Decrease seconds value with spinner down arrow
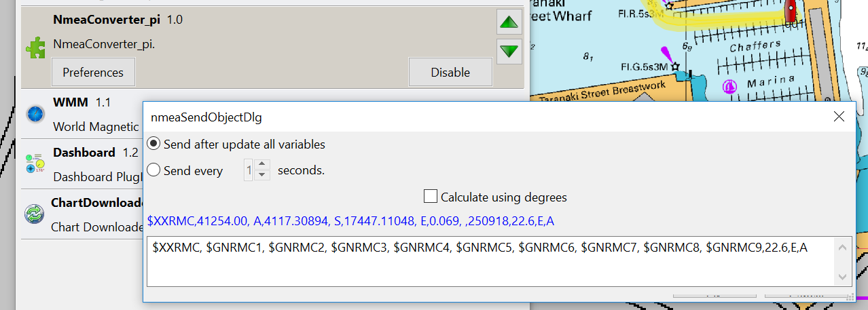This screenshot has height=310, width=868. point(262,175)
